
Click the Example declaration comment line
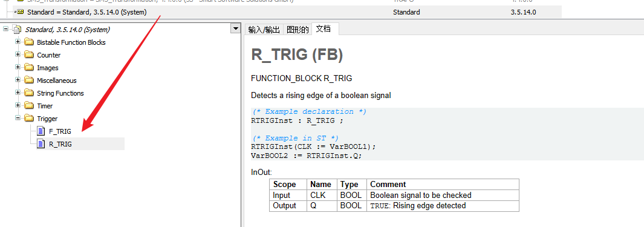click(x=308, y=111)
